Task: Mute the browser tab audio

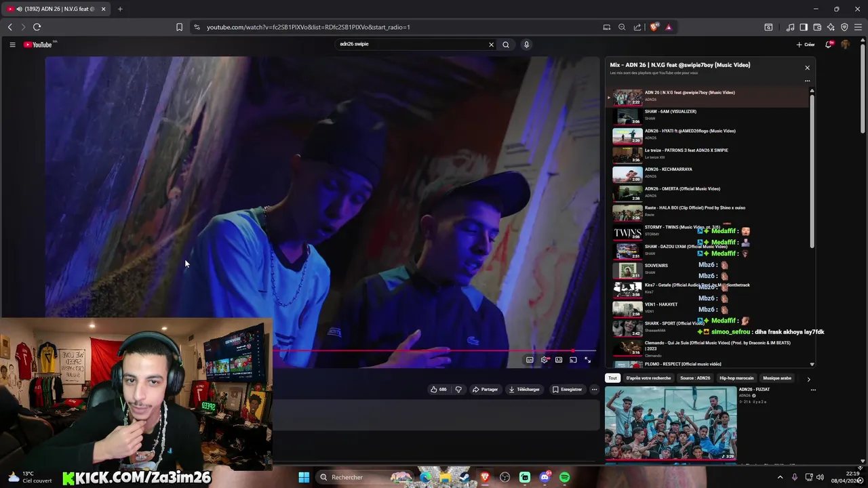Action: (x=18, y=9)
